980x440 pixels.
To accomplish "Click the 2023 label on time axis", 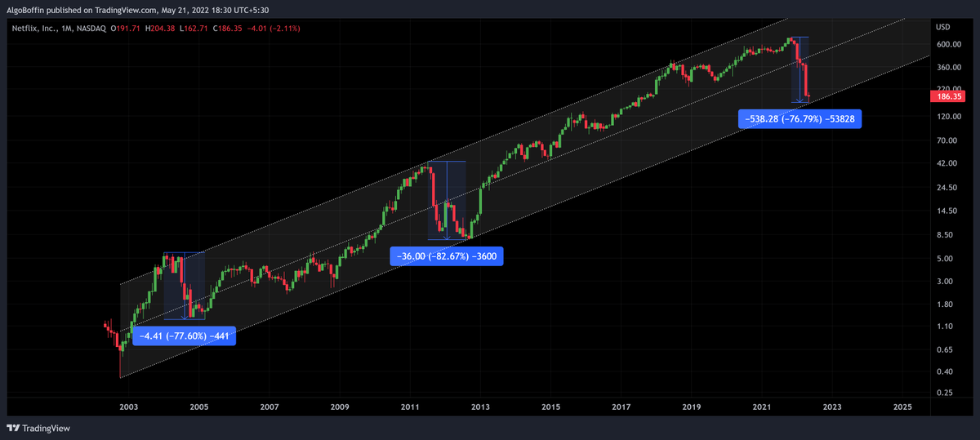I will click(x=832, y=406).
